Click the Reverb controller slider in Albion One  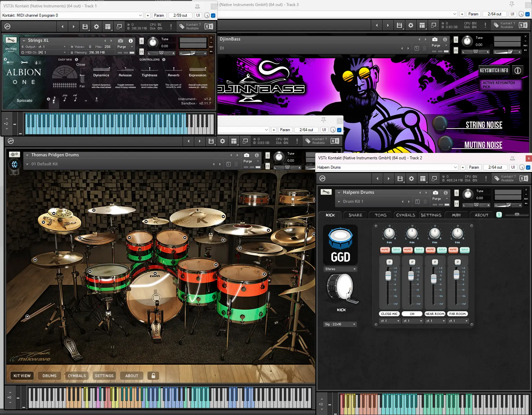coord(174,70)
